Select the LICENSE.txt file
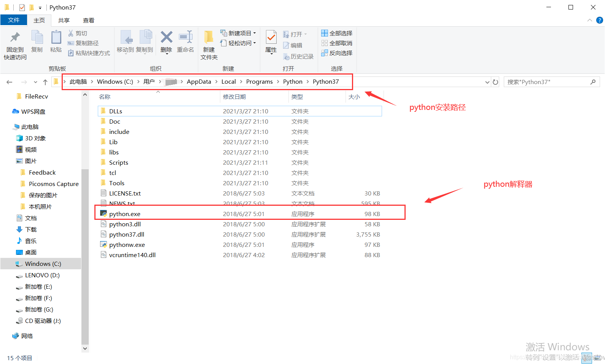 tap(240, 193)
